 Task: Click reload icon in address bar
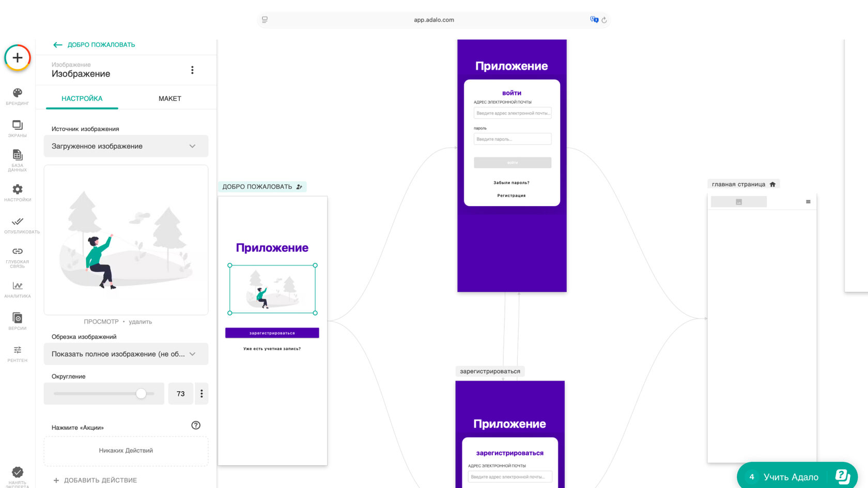pyautogui.click(x=604, y=20)
